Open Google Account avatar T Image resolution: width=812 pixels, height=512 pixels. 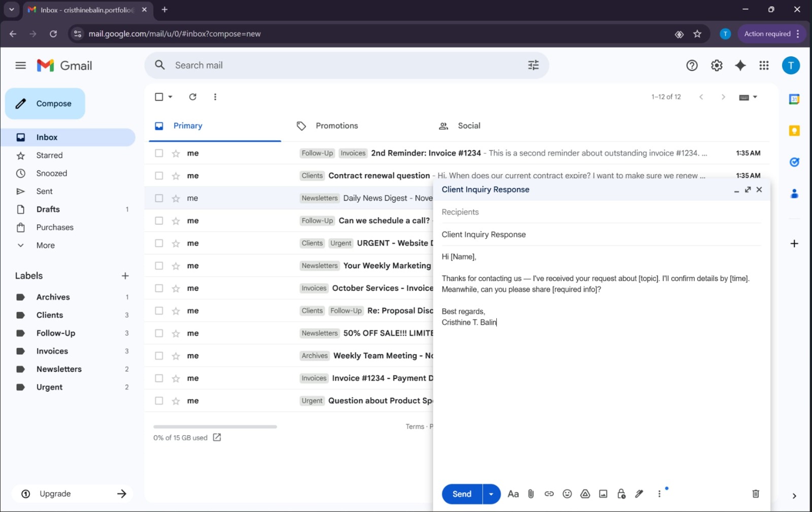tap(790, 66)
